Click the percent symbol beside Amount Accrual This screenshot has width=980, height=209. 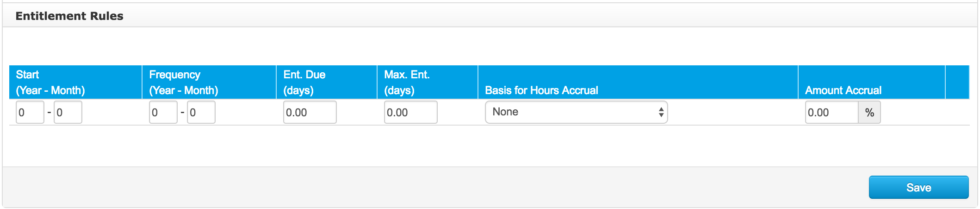(870, 112)
